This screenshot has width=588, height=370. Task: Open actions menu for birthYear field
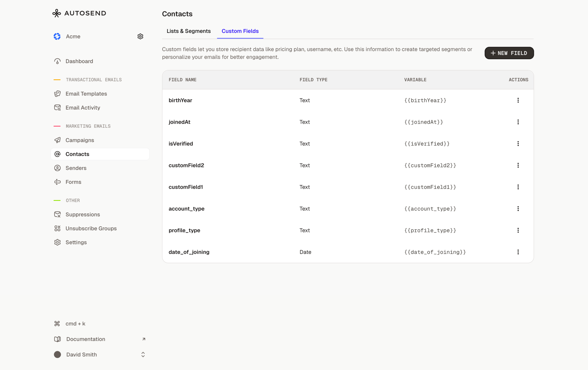tap(518, 100)
